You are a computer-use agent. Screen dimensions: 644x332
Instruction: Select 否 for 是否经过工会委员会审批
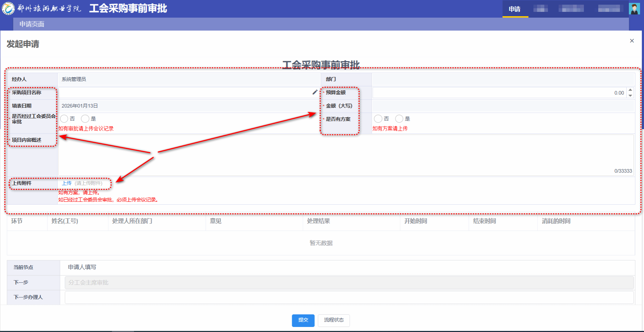click(64, 119)
